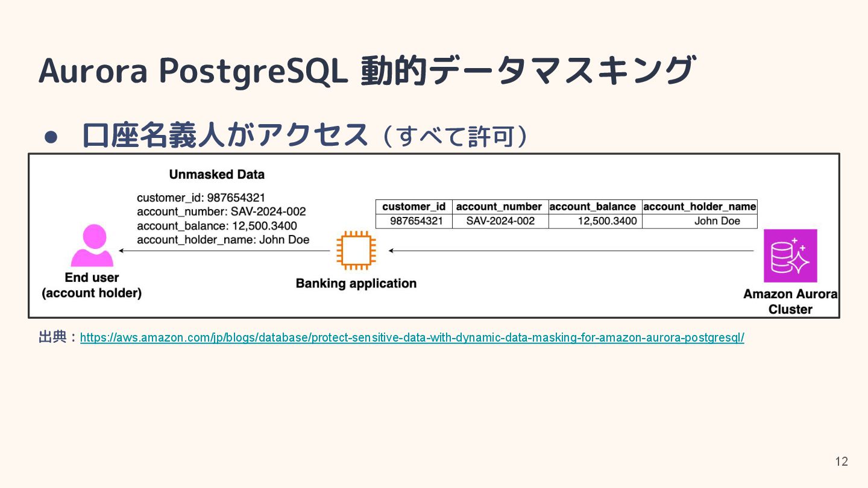Click table cell 'SAV-2024-002'
This screenshot has height=488, width=868.
pyautogui.click(x=500, y=221)
